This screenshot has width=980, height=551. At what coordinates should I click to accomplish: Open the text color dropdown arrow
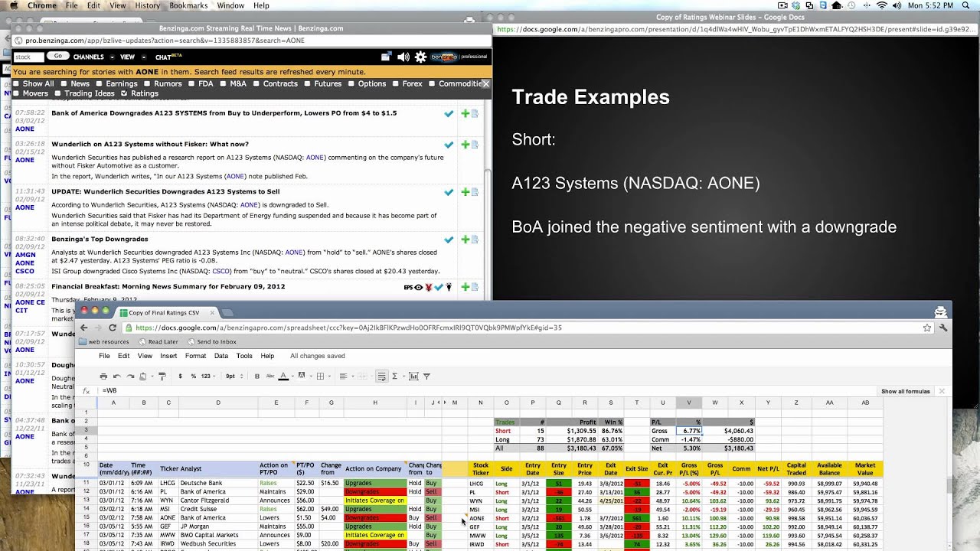[292, 376]
